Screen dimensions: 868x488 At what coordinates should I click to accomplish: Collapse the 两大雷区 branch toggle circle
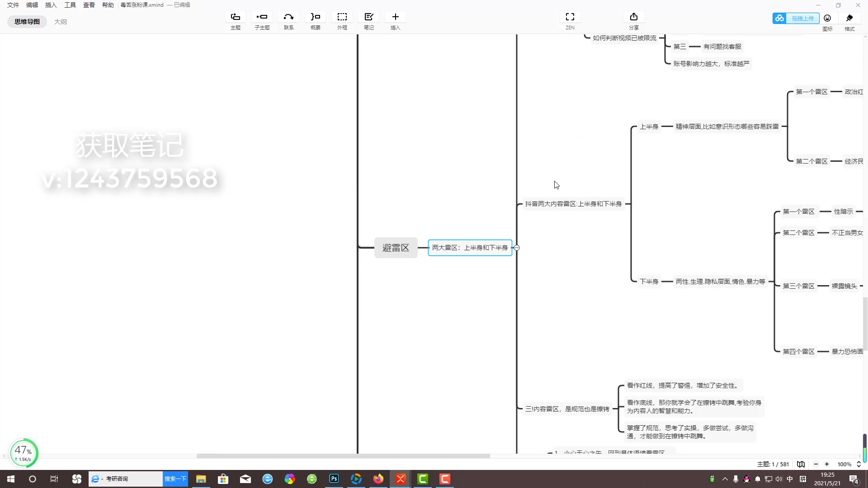[517, 248]
